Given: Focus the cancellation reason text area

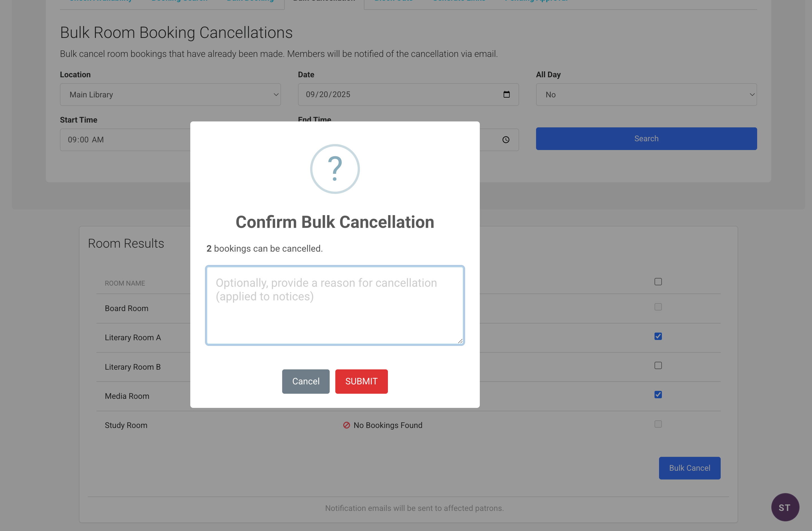Looking at the screenshot, I should click(335, 305).
